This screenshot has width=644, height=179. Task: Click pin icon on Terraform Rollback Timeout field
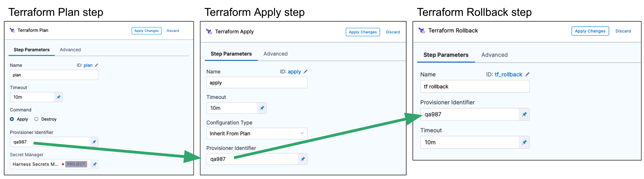coord(524,142)
